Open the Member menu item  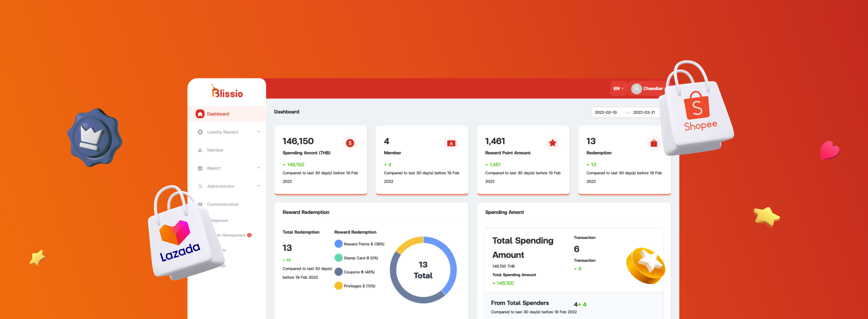pos(227,150)
